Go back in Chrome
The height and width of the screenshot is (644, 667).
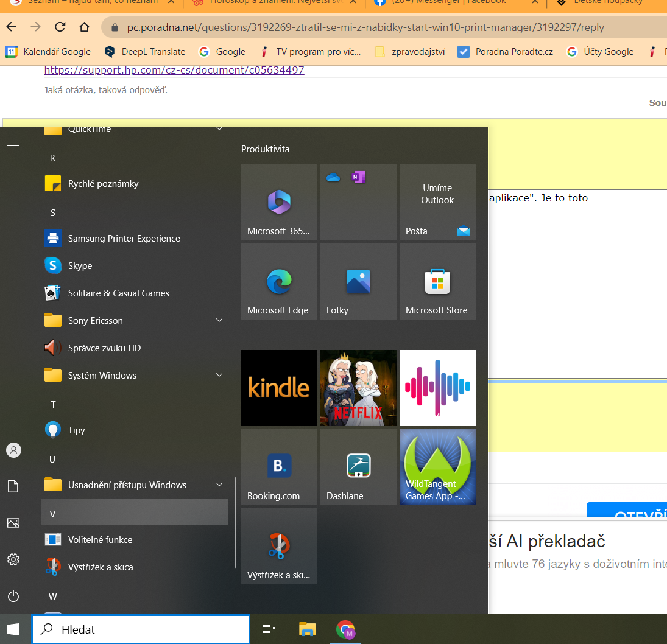pyautogui.click(x=12, y=27)
